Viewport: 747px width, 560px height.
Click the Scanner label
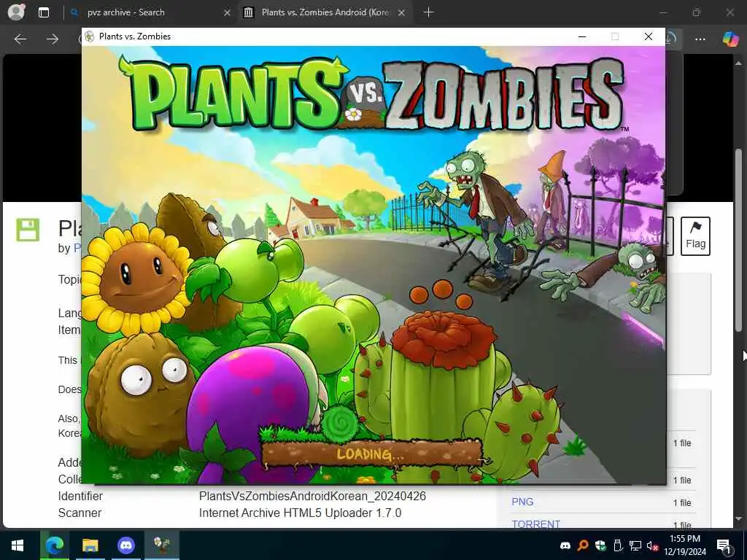80,513
